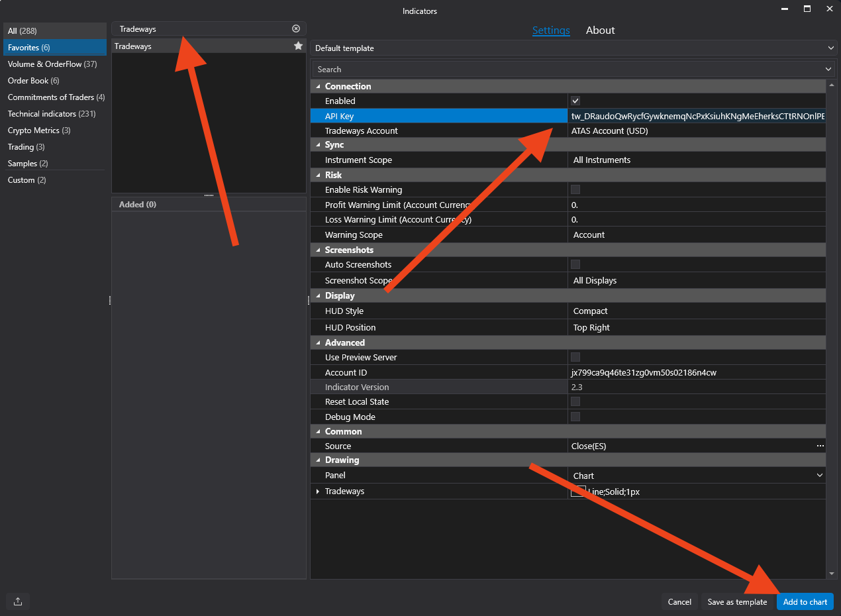Screen dimensions: 841x616
Task: Open Trading (3) category
Action: (54, 147)
